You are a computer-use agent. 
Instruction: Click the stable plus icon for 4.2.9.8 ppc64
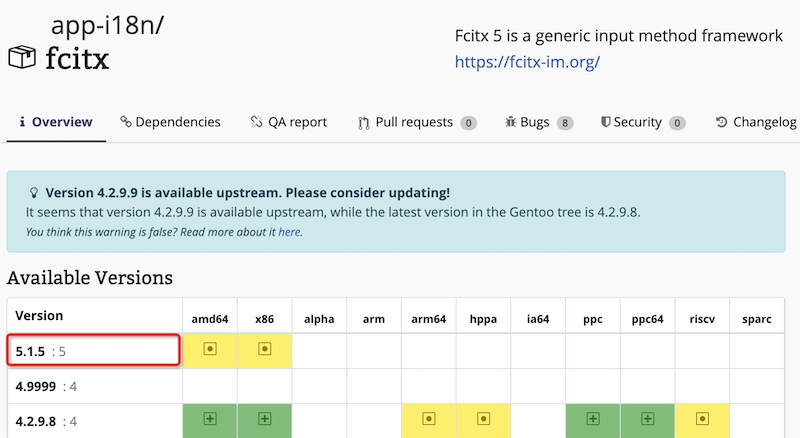click(647, 419)
